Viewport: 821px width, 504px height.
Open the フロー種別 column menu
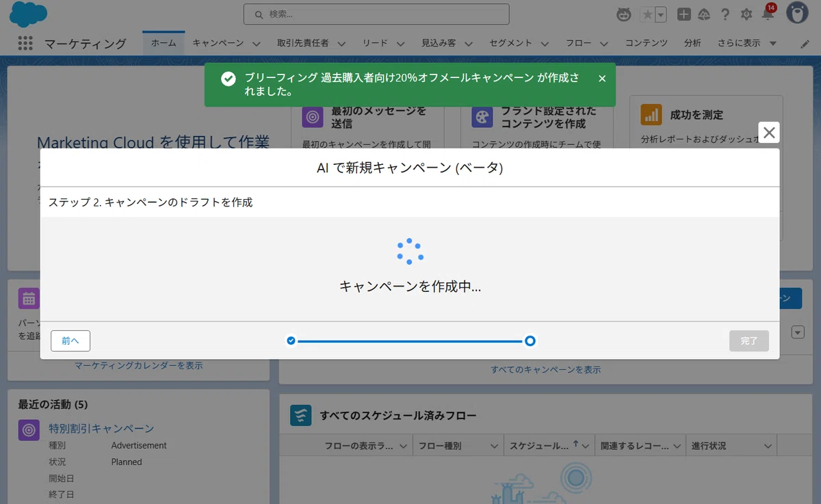tap(495, 446)
